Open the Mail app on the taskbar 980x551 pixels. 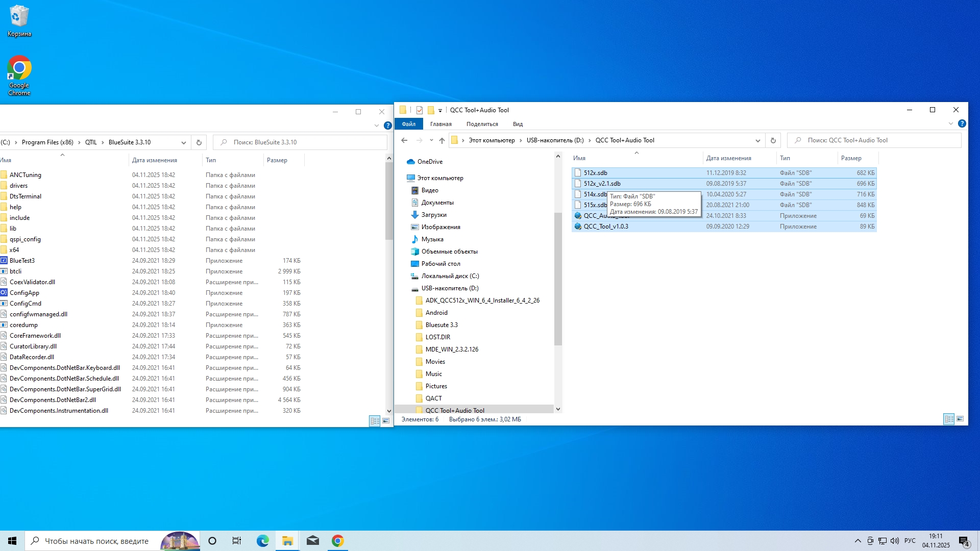click(x=313, y=541)
